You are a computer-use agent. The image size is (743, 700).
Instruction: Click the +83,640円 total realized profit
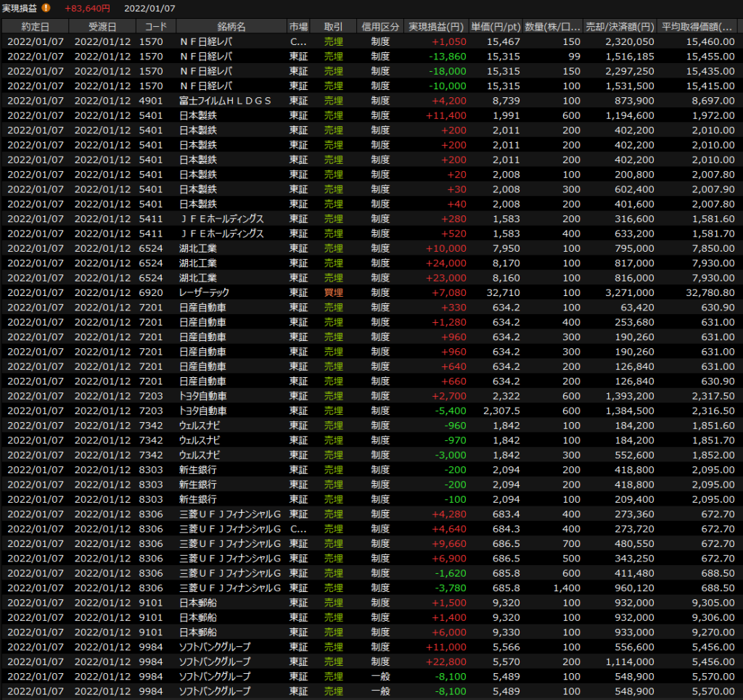87,8
